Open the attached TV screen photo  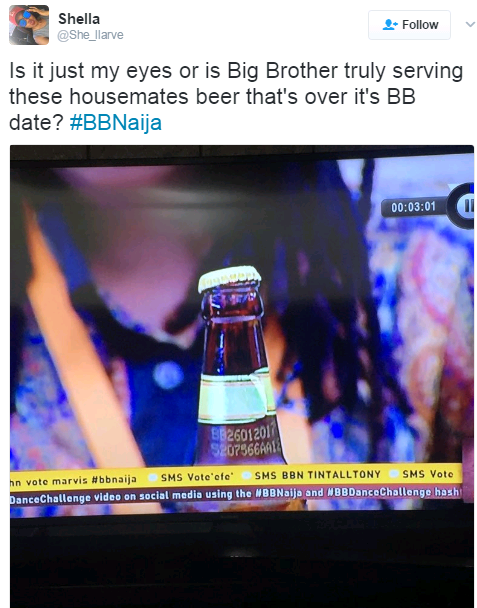click(x=242, y=377)
